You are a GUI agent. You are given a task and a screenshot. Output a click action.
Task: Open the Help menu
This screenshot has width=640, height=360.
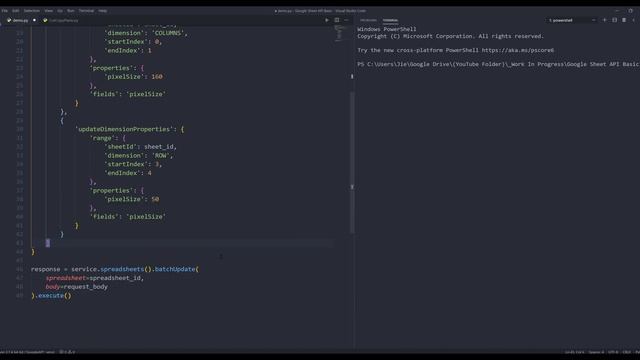click(x=102, y=11)
